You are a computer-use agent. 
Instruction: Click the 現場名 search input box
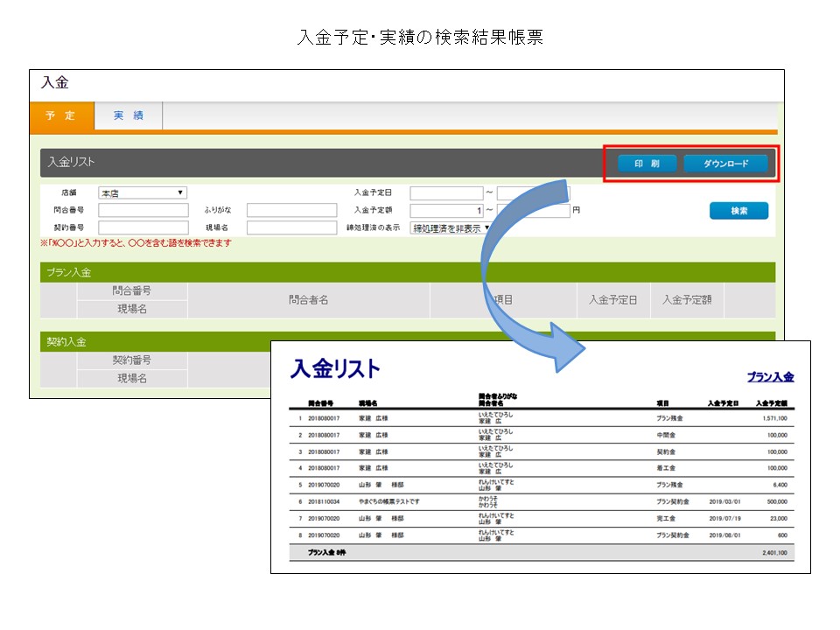[291, 227]
